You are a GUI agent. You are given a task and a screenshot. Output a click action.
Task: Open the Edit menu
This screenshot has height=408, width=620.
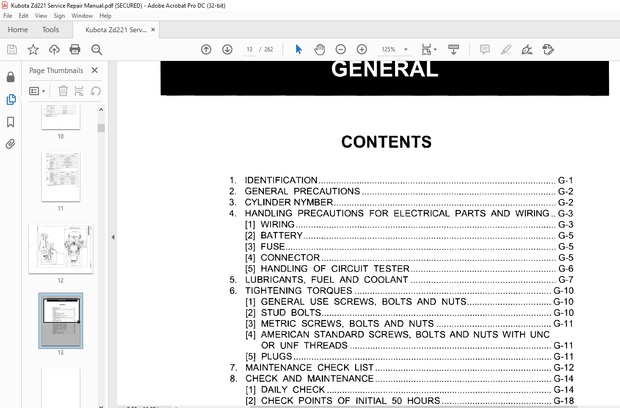(23, 16)
